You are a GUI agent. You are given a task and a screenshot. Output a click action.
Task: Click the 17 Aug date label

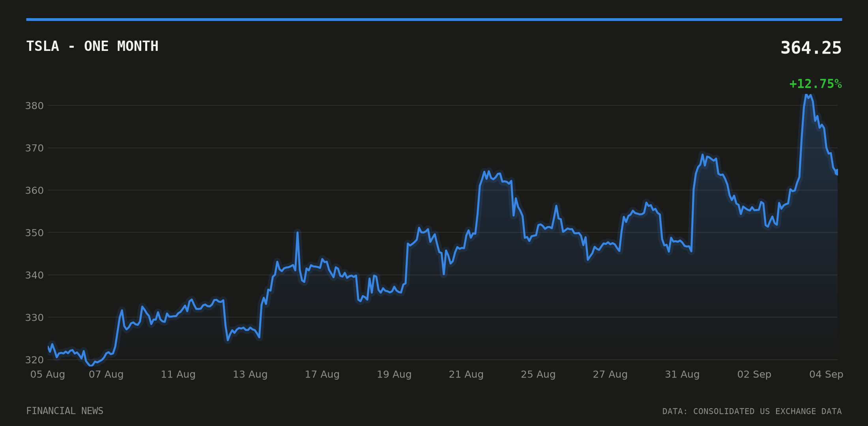coord(322,374)
